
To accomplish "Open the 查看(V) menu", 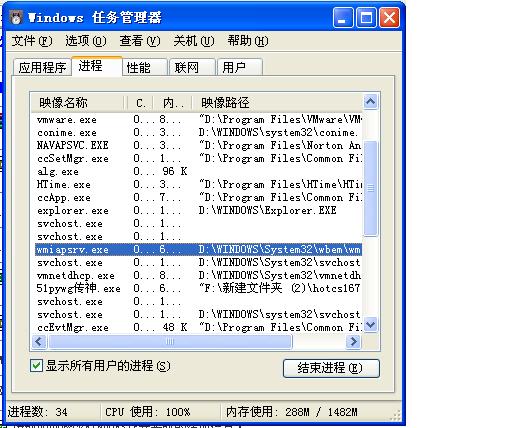I will [x=140, y=41].
